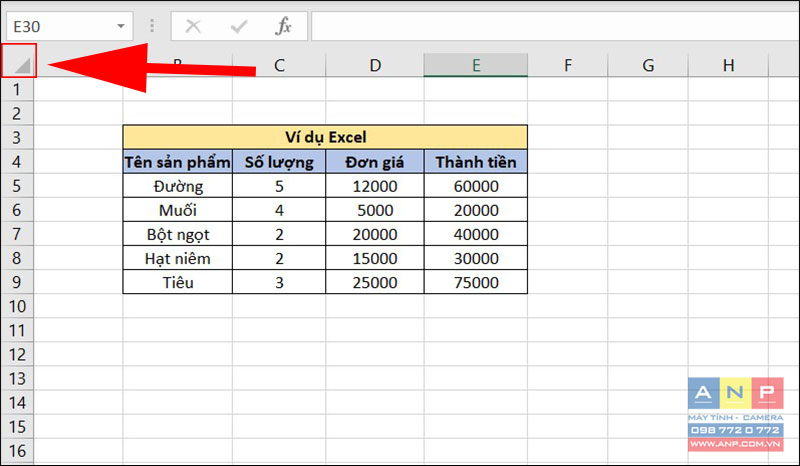Click total cell 60000
This screenshot has width=800, height=466.
(476, 186)
